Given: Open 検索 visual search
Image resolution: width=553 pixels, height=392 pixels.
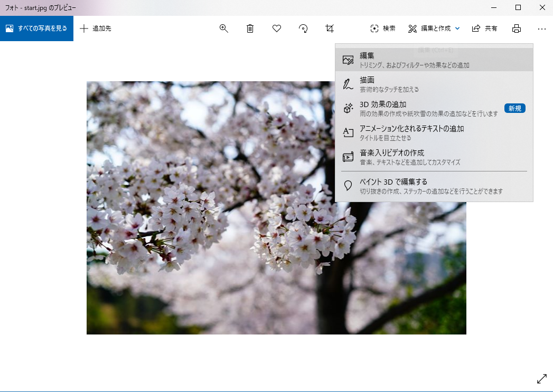Looking at the screenshot, I should pyautogui.click(x=383, y=28).
